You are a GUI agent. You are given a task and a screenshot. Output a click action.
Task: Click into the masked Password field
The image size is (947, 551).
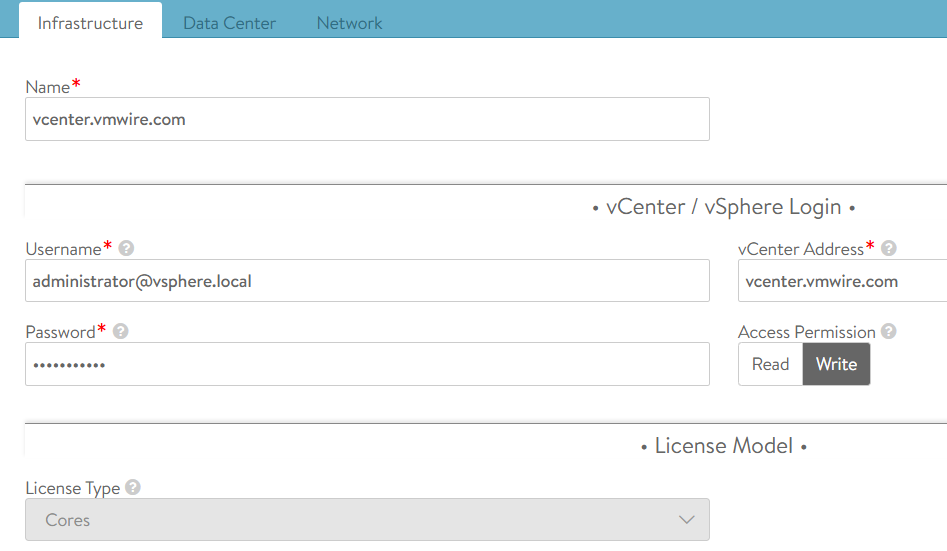(367, 364)
